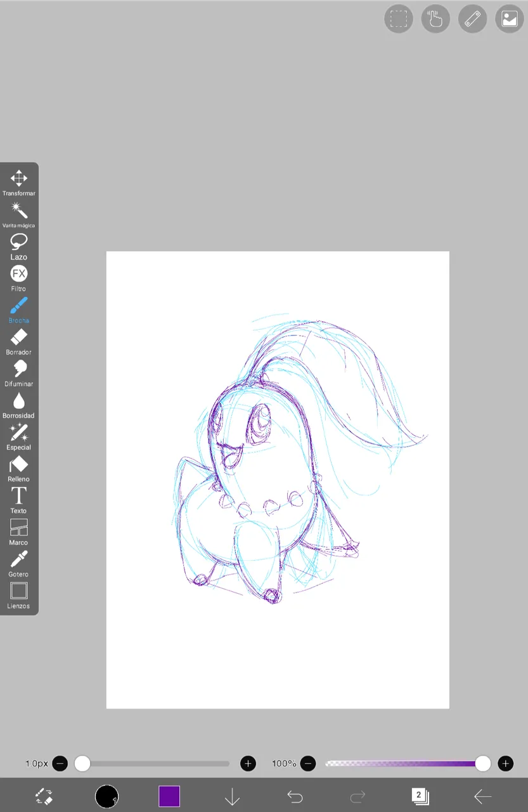The width and height of the screenshot is (528, 812).
Task: Select the Borrosidad blur tool
Action: [18, 405]
